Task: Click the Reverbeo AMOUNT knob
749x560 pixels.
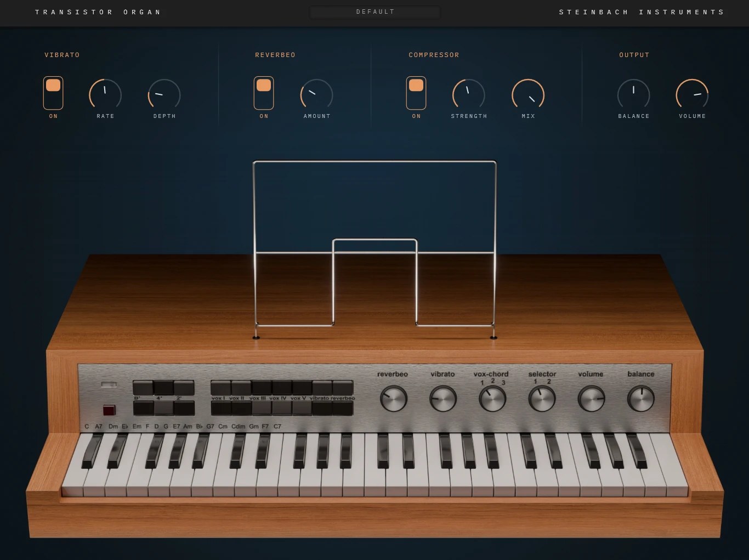Action: (x=317, y=94)
